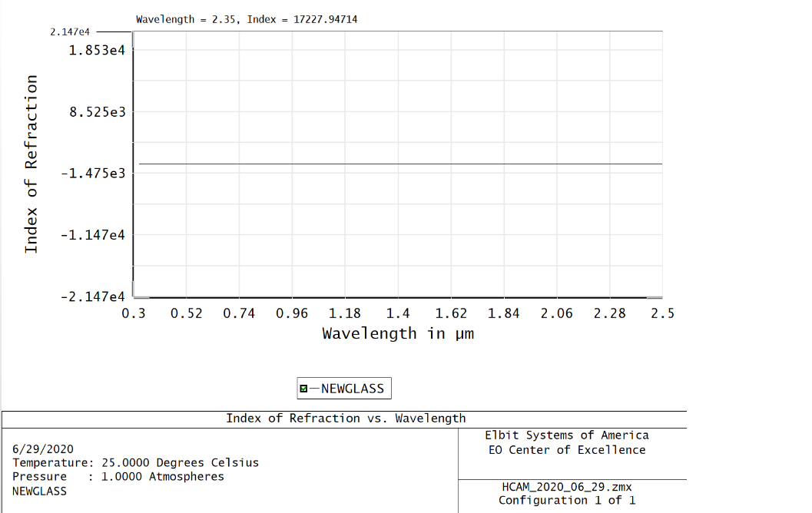Click the Pressure 1.0000 Atmospheres line
Viewport: 812px width, 513px height.
coord(118,477)
